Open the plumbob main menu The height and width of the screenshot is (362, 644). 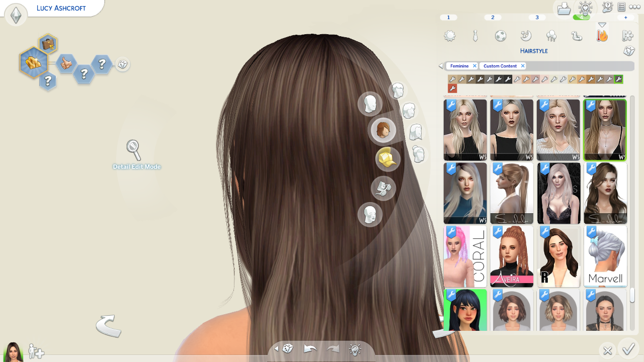click(16, 15)
